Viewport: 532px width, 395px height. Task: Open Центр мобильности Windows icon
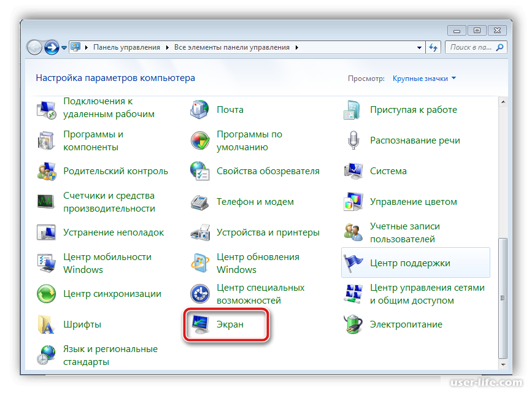pyautogui.click(x=47, y=263)
